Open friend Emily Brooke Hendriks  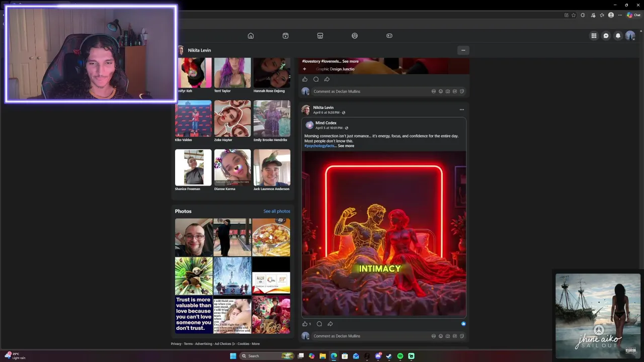click(x=272, y=119)
